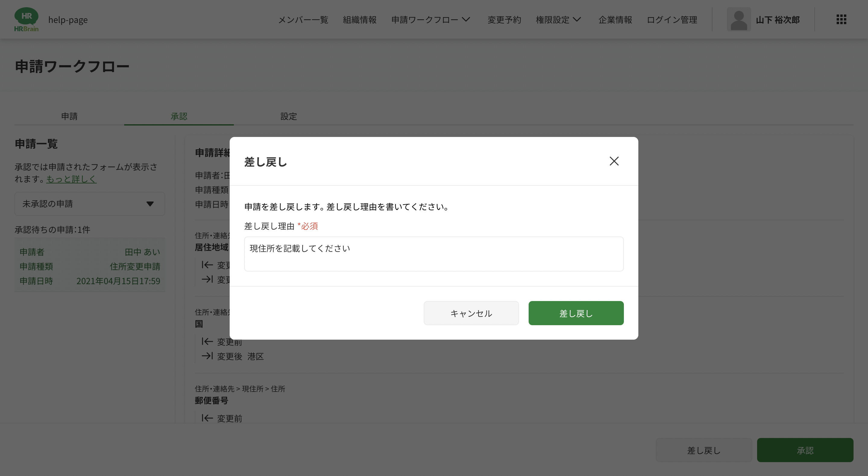Screen dimensions: 868x476
Task: Open 企業情報 in the top menu
Action: click(615, 20)
